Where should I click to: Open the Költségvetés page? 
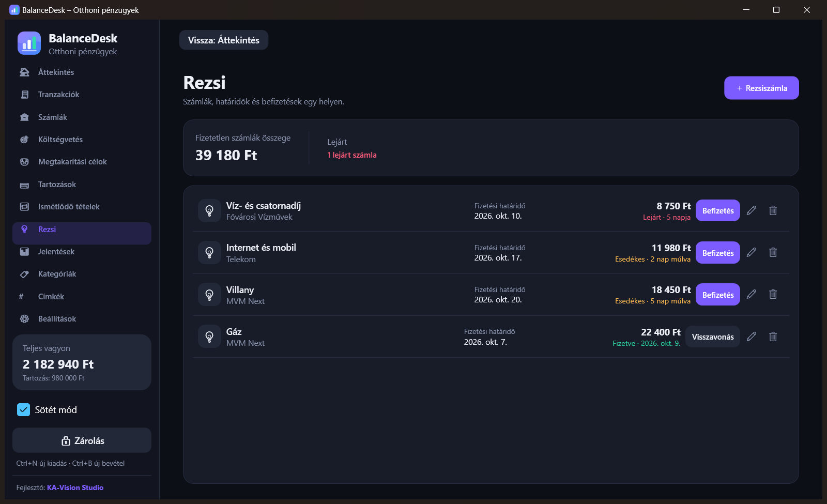tap(82, 140)
